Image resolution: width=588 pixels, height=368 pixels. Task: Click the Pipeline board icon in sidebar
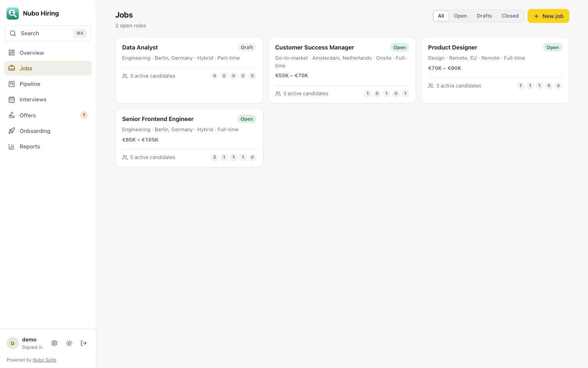(x=12, y=84)
